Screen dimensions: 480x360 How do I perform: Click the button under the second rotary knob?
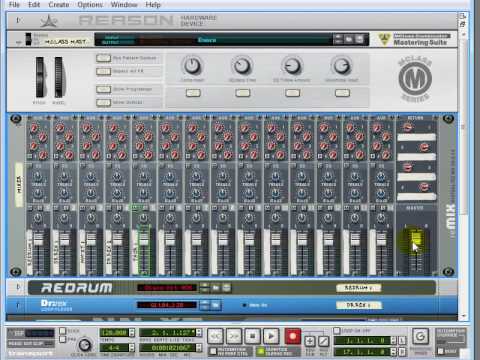tap(243, 93)
